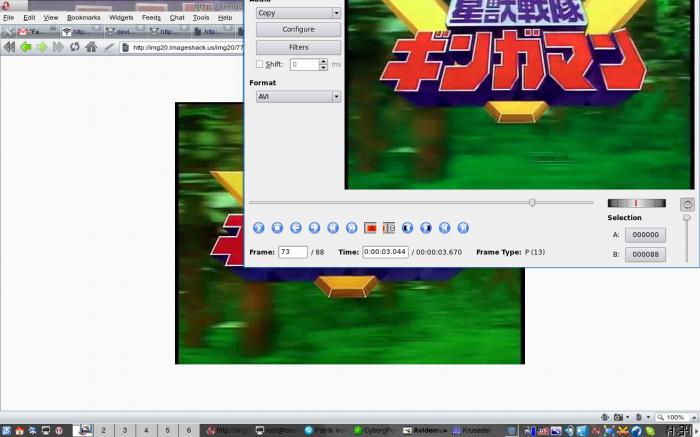Click the audio Configure button
Screen dimensions: 700x437
click(x=299, y=29)
